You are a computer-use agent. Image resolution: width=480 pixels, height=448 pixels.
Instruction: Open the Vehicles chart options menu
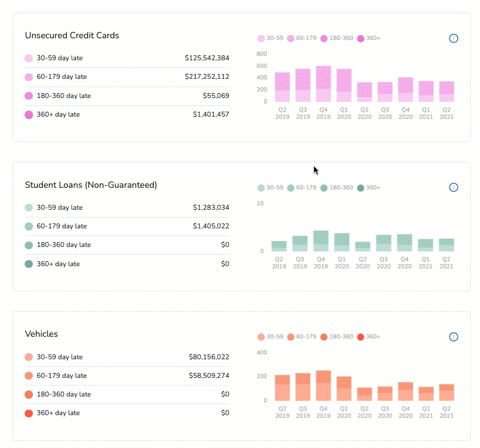[x=453, y=337]
